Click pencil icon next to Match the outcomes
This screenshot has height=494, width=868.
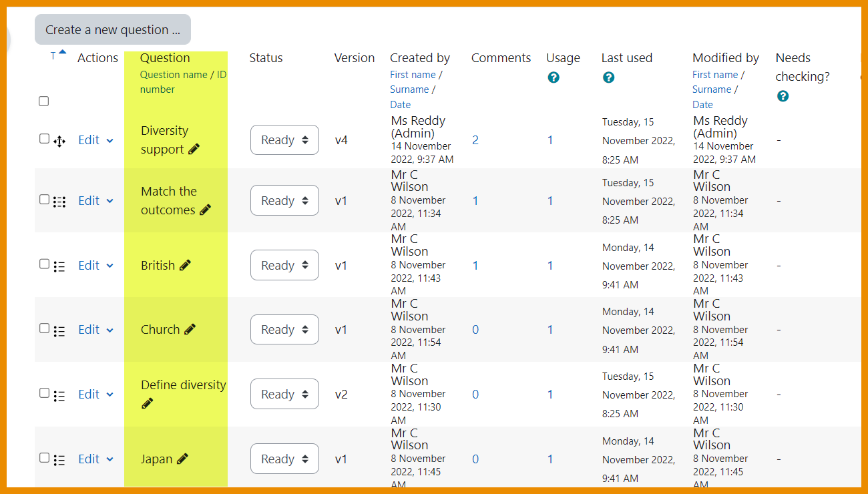(x=205, y=210)
